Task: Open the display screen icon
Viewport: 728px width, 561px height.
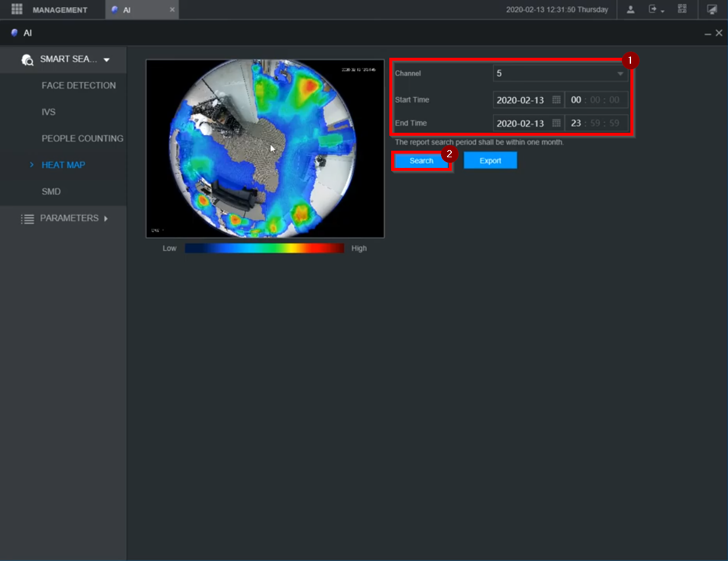Action: pos(712,10)
